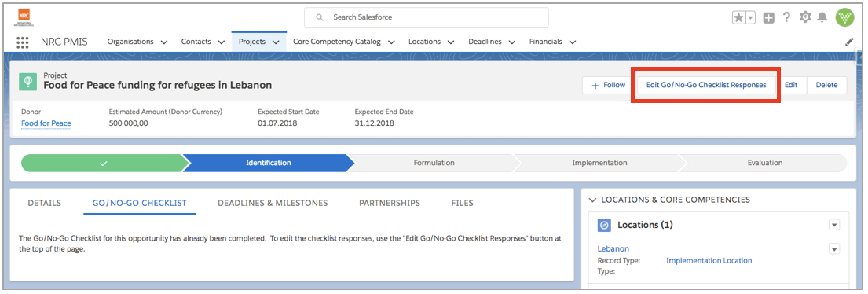Open the user profile avatar
Image resolution: width=868 pixels, height=294 pixels.
845,18
